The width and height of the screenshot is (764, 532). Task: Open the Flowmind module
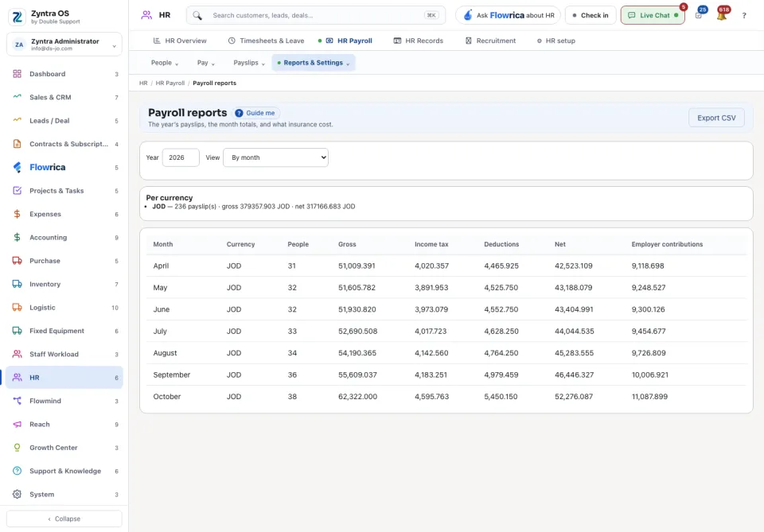coord(64,401)
